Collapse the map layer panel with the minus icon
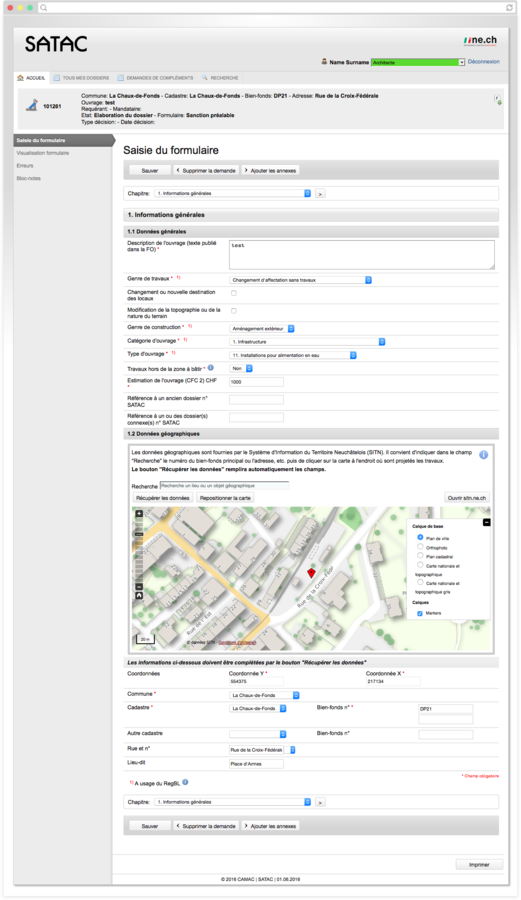The width and height of the screenshot is (521, 900). click(487, 522)
